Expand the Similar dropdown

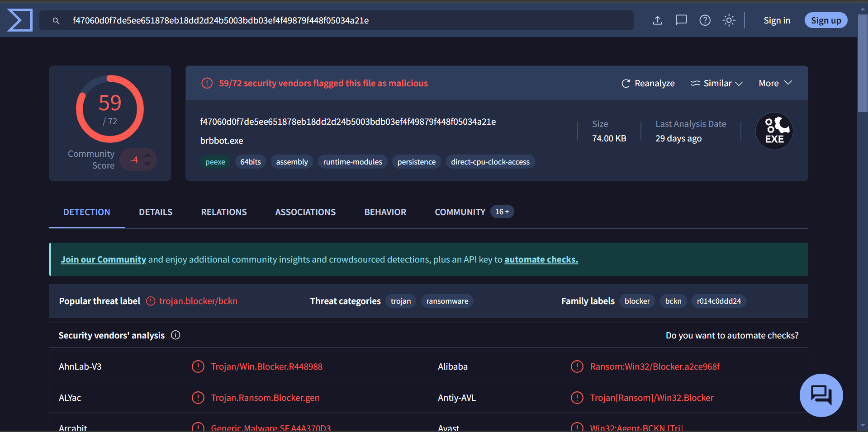716,83
